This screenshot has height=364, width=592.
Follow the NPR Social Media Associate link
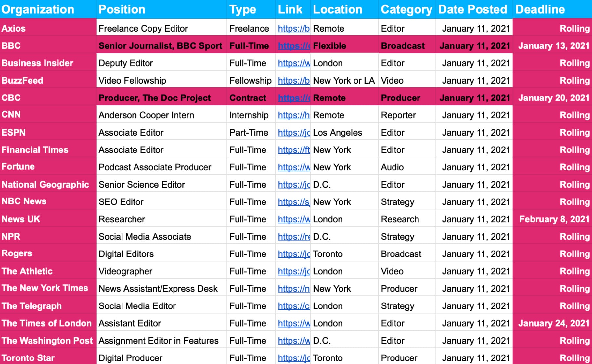[293, 237]
